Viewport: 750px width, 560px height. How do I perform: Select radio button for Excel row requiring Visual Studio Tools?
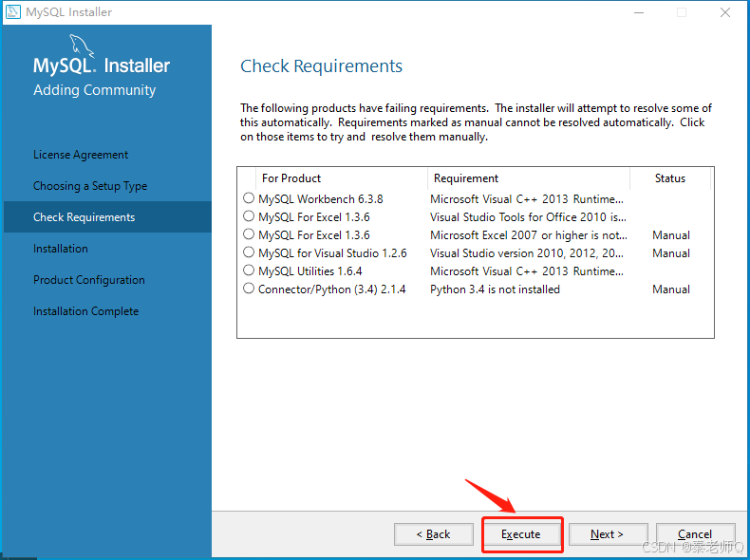click(248, 216)
